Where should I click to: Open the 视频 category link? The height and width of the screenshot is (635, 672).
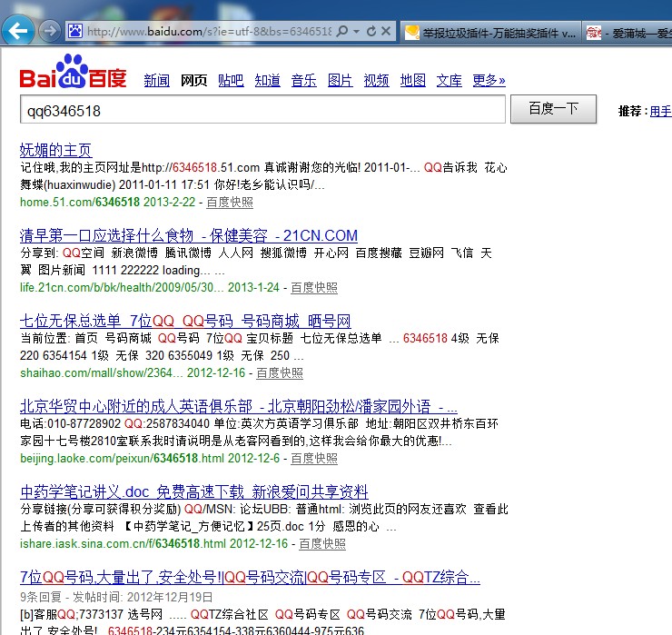point(376,80)
